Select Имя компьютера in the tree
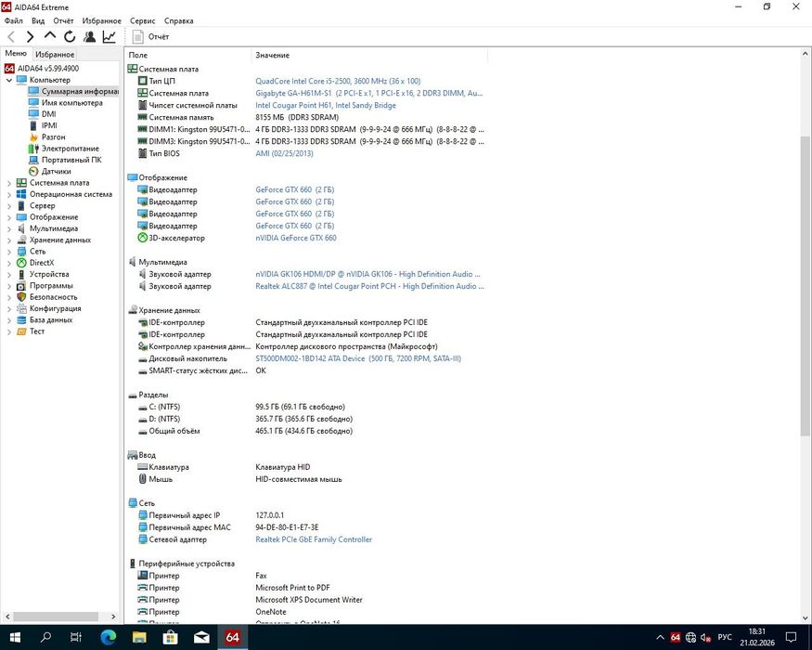The width and height of the screenshot is (812, 650). coord(72,103)
